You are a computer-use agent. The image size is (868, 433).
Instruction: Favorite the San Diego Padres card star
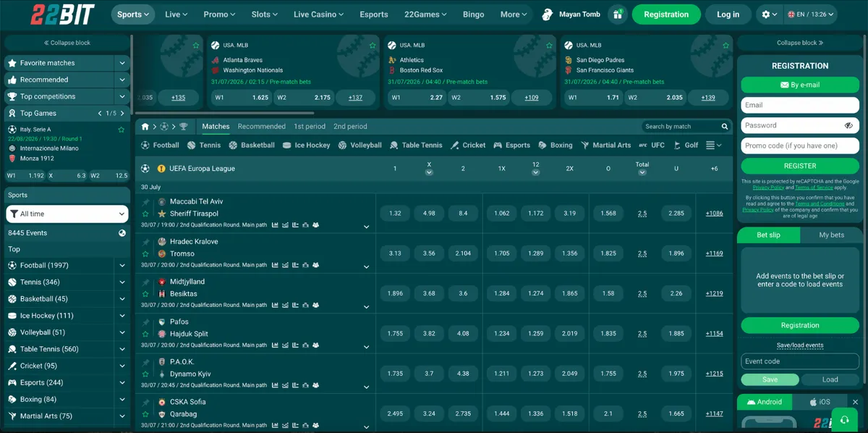pos(726,45)
